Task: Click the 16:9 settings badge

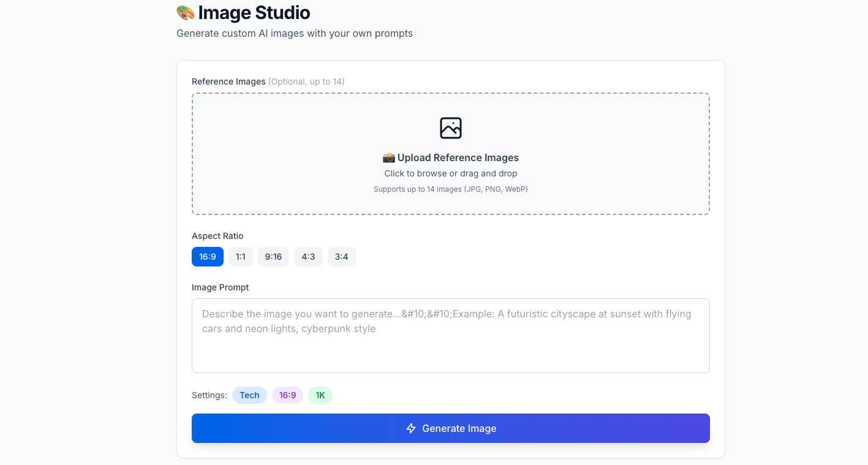Action: click(287, 395)
